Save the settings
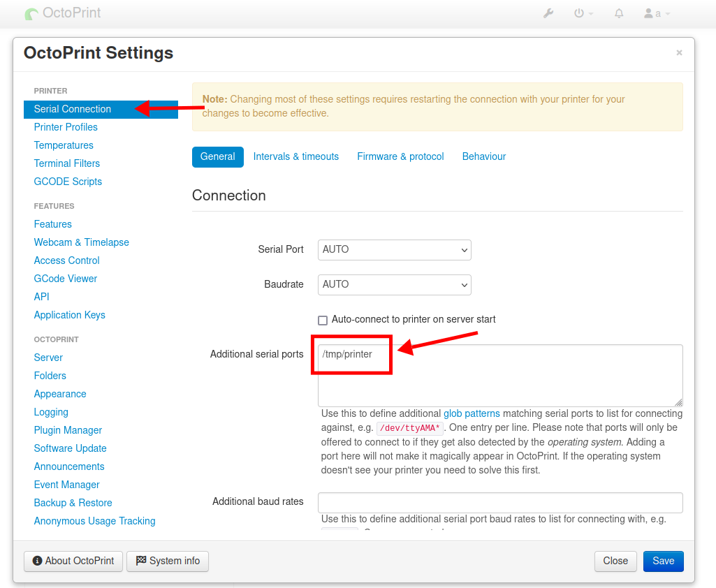The image size is (716, 588). pyautogui.click(x=663, y=561)
